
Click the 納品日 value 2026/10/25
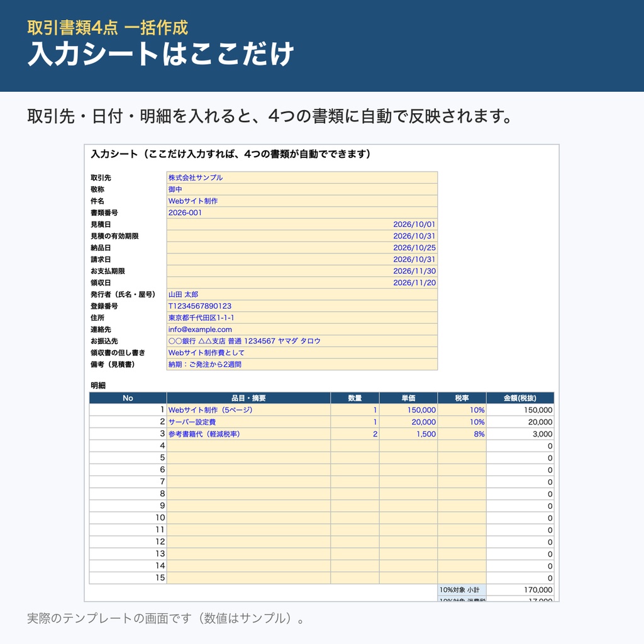302,248
